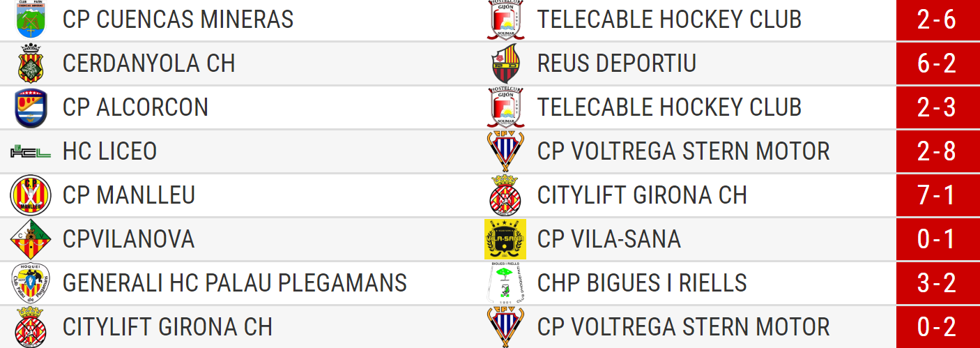Open the 2-6 score for Cuencas Mineras match
This screenshot has width=980, height=348.
coord(936,20)
